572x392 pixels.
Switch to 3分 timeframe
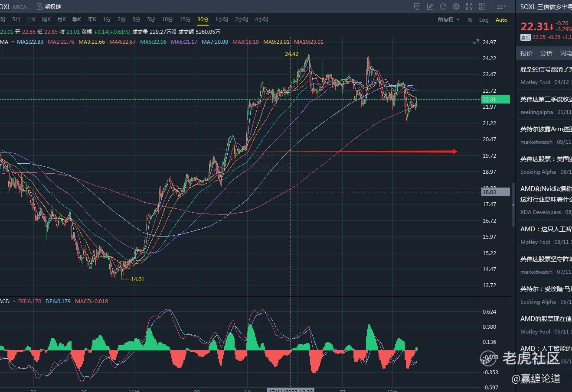pos(136,19)
